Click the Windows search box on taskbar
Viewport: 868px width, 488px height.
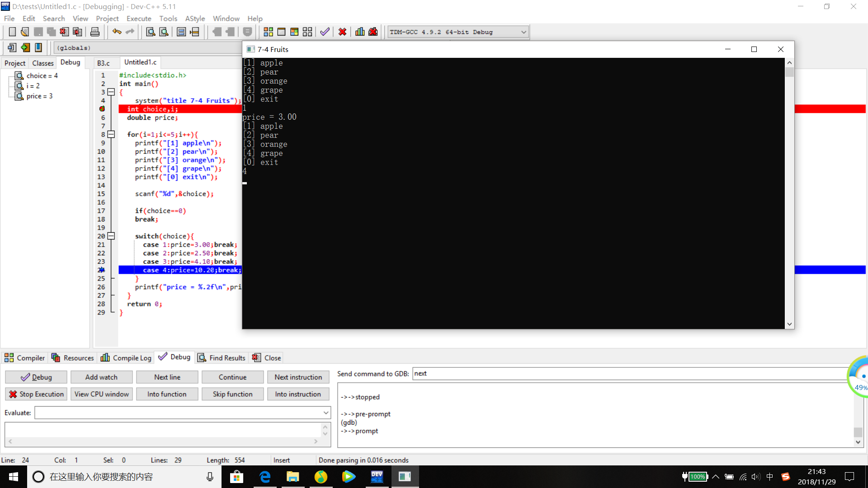click(x=124, y=477)
